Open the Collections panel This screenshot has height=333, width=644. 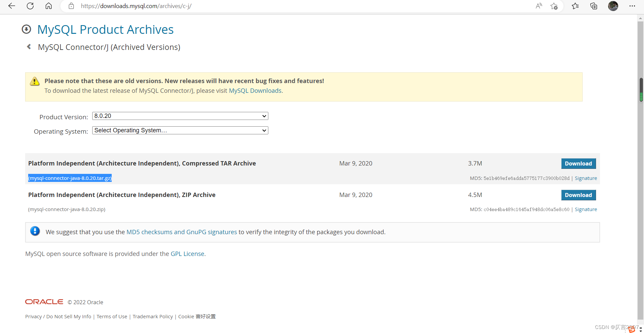pyautogui.click(x=594, y=6)
